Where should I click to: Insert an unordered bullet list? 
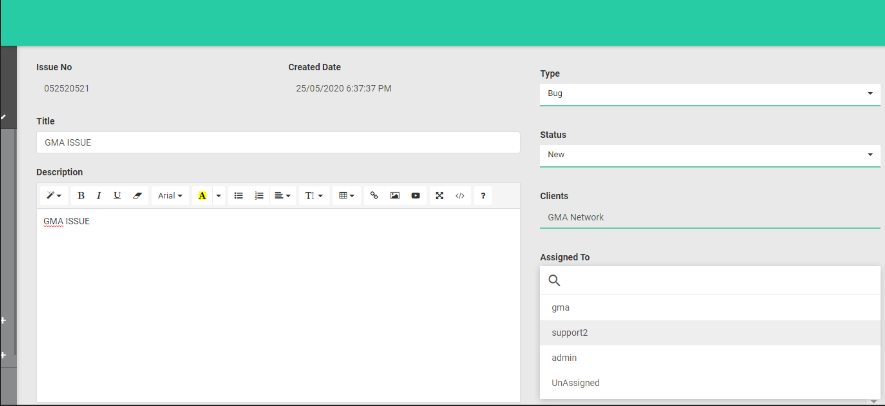pyautogui.click(x=238, y=196)
